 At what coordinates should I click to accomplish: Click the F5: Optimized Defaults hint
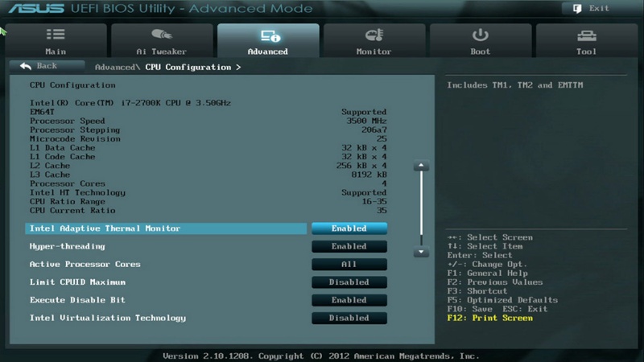pos(502,300)
